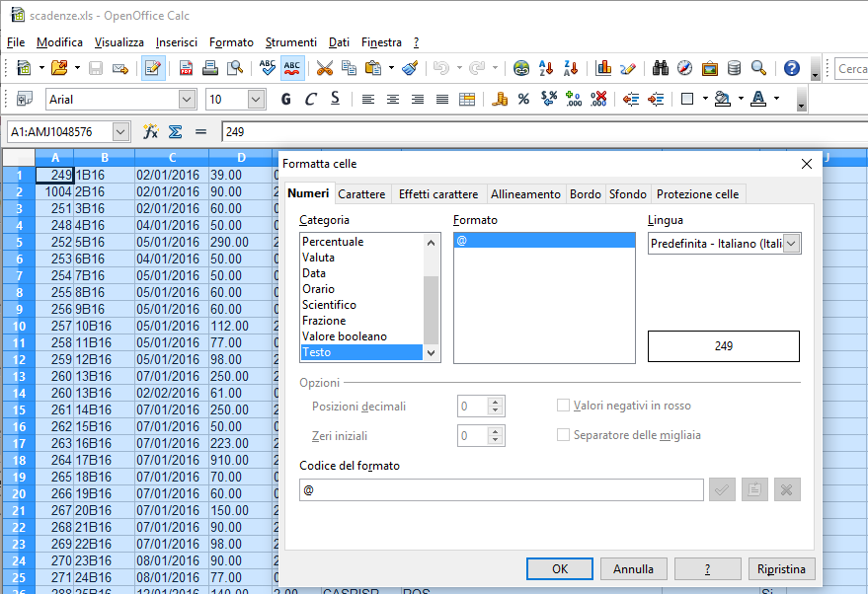Select 'Percentuale' in Categoria list

click(x=361, y=242)
